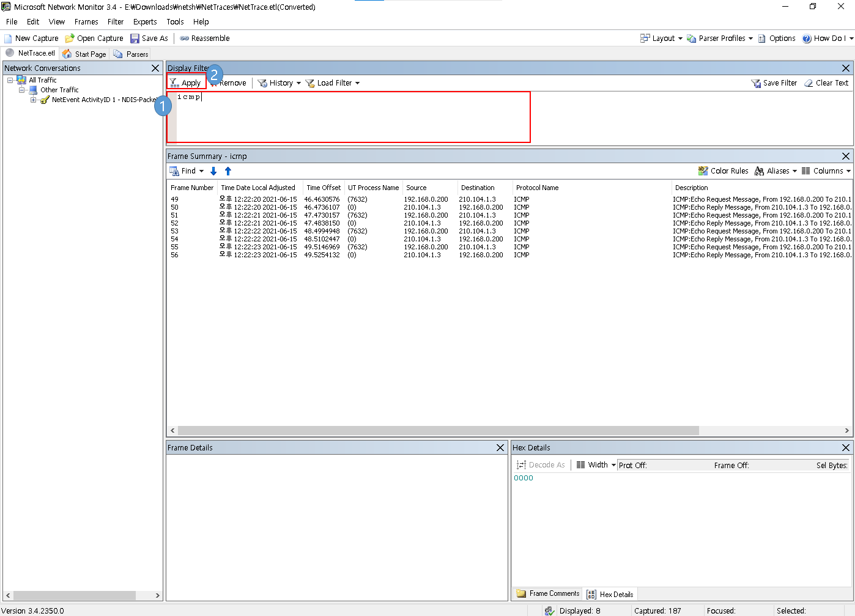Image resolution: width=855 pixels, height=616 pixels.
Task: Collapse the All Traffic tree node
Action: tap(10, 81)
